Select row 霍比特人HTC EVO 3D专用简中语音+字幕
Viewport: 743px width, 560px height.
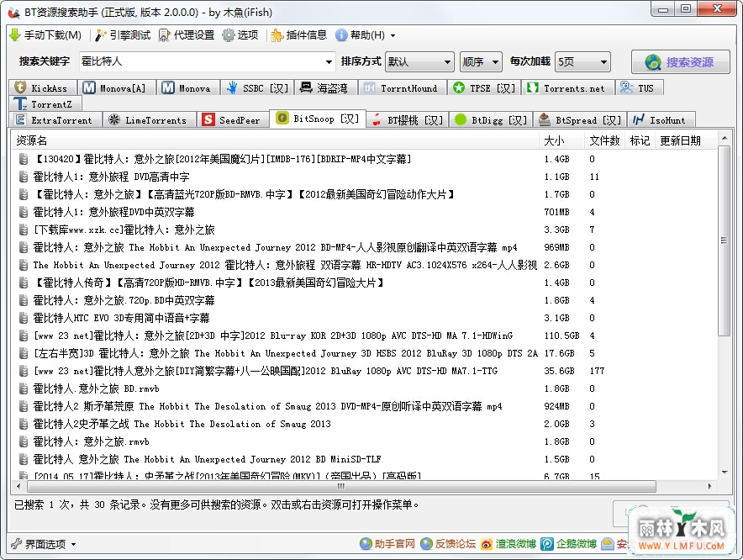point(364,318)
